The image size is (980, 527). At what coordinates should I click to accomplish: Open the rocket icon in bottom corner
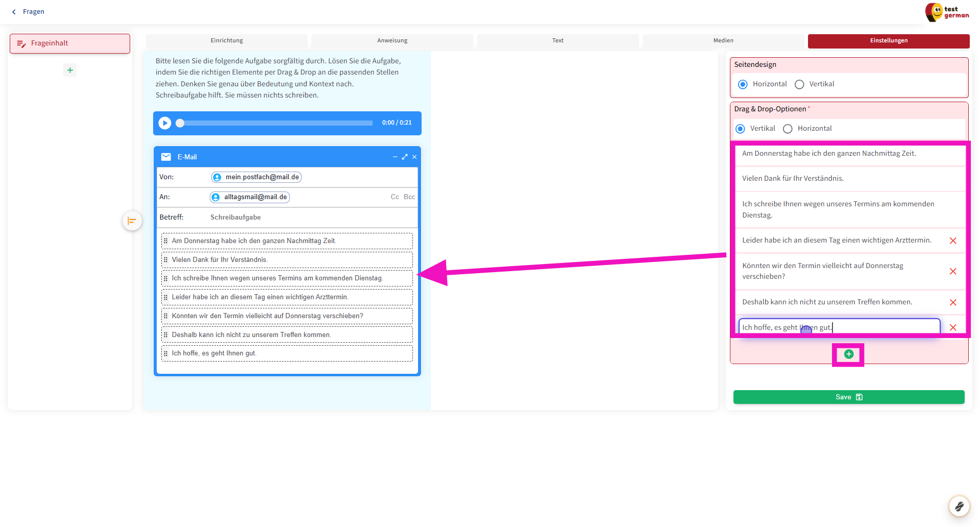pos(959,506)
